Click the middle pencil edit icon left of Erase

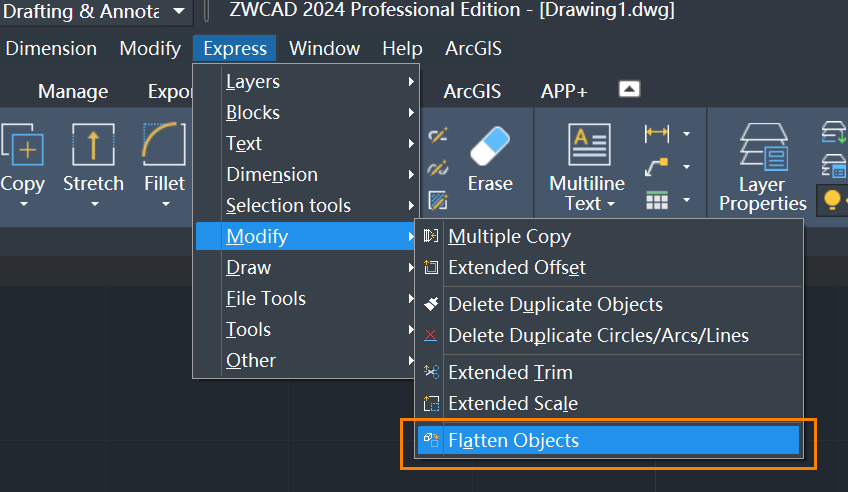[438, 168]
